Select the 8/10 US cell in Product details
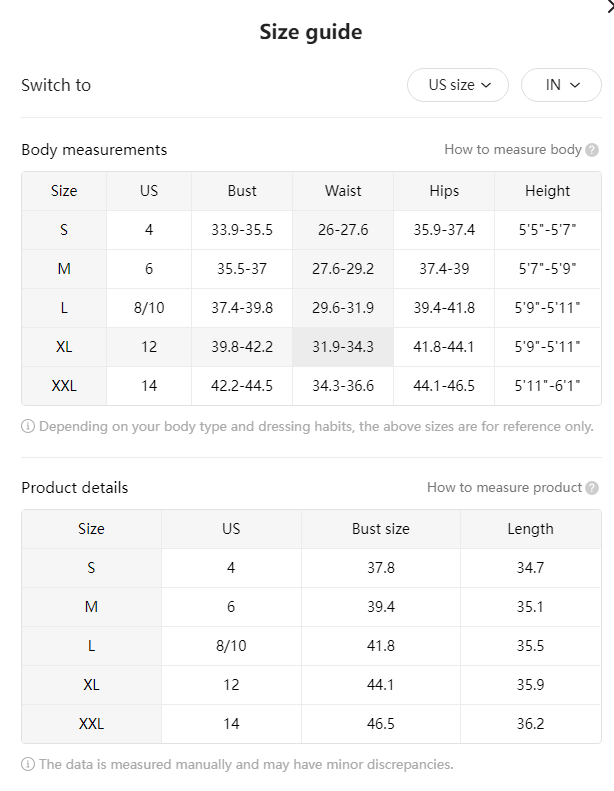Image resolution: width=614 pixels, height=791 pixels. tap(231, 646)
